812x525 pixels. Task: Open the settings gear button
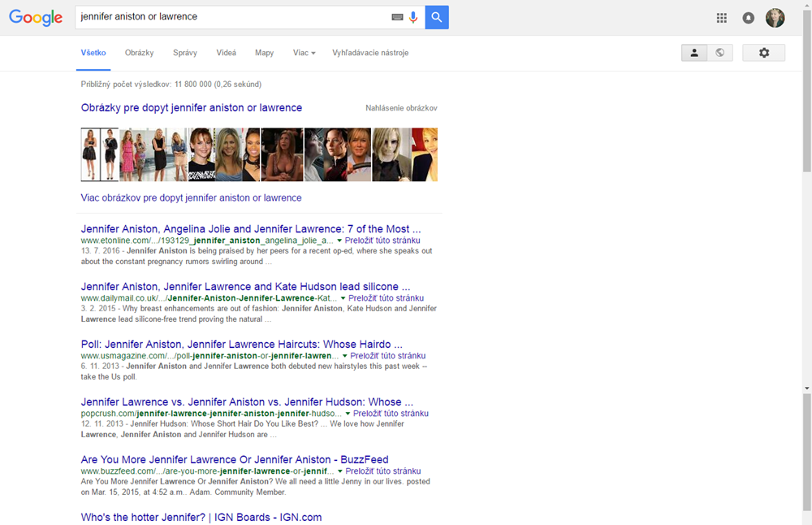point(764,53)
